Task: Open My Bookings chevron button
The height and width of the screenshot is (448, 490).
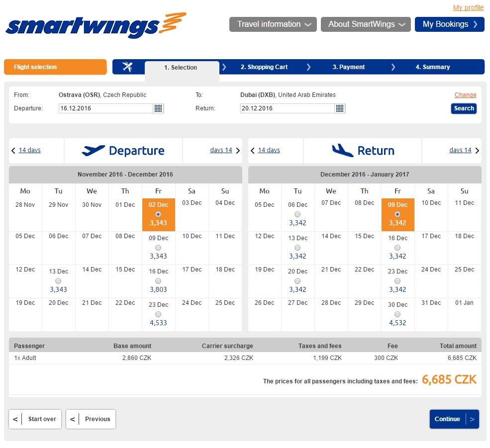Action: click(x=449, y=24)
